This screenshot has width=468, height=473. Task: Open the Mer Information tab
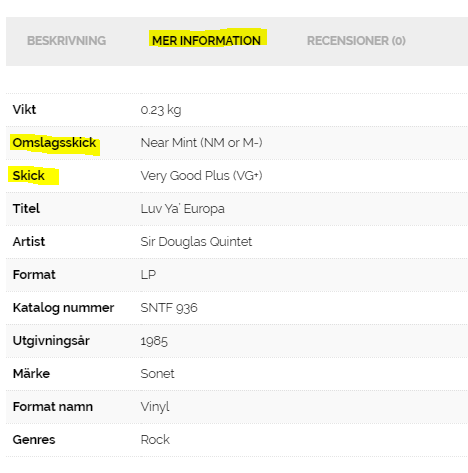coord(206,41)
